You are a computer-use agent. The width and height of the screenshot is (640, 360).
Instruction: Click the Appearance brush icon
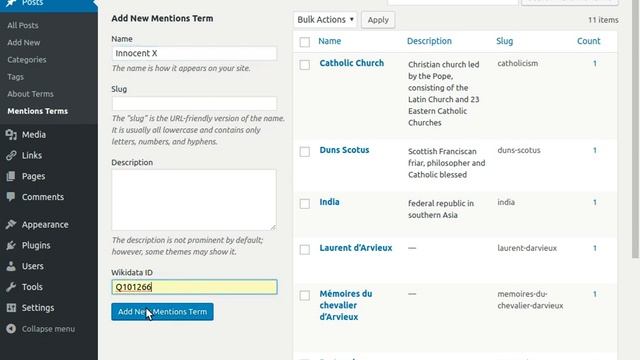coord(11,224)
